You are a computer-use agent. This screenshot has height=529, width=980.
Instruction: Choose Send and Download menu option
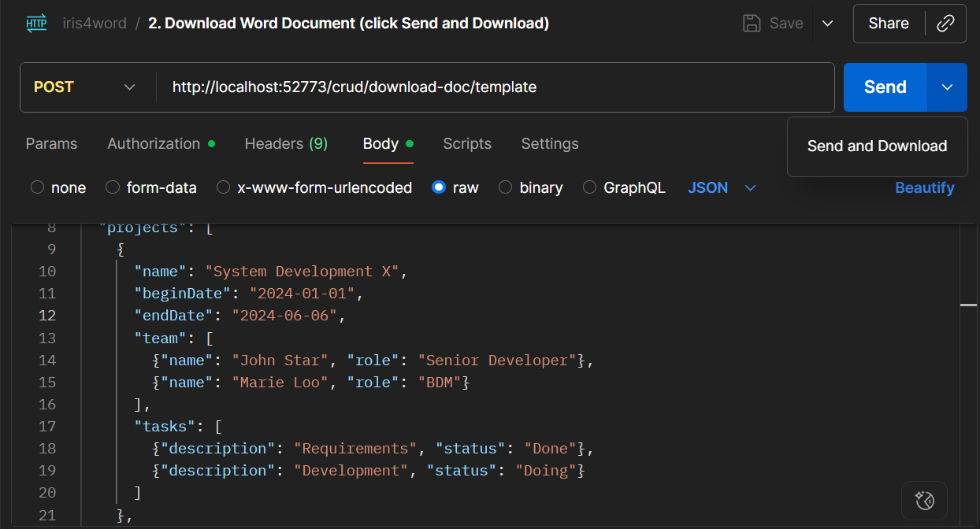pos(877,146)
